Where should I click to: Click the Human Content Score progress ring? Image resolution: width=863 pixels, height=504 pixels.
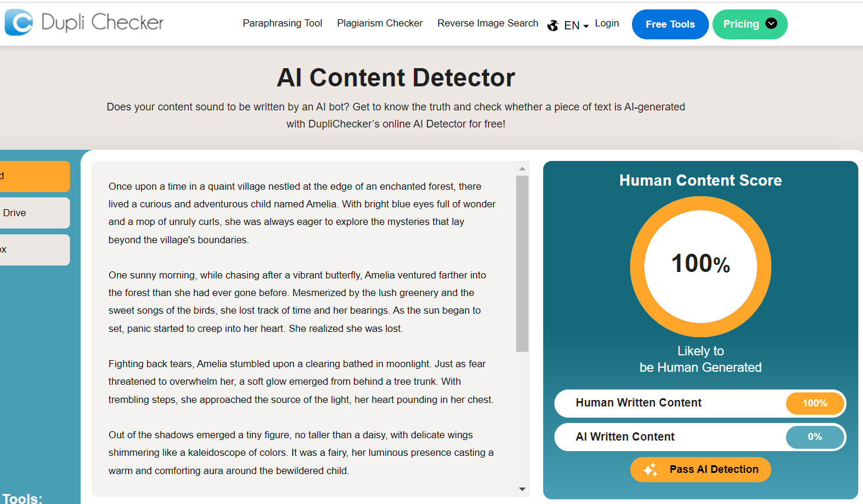(700, 267)
